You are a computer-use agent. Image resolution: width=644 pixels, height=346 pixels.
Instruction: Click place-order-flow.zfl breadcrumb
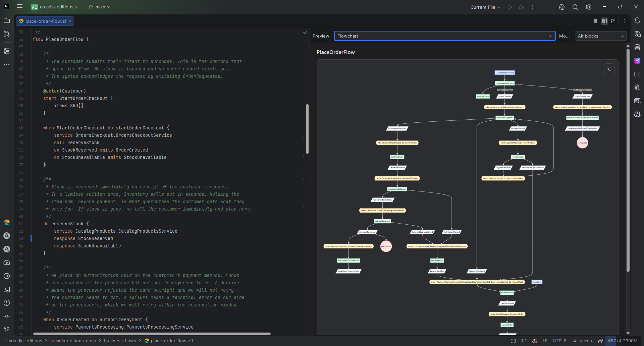[169, 341]
